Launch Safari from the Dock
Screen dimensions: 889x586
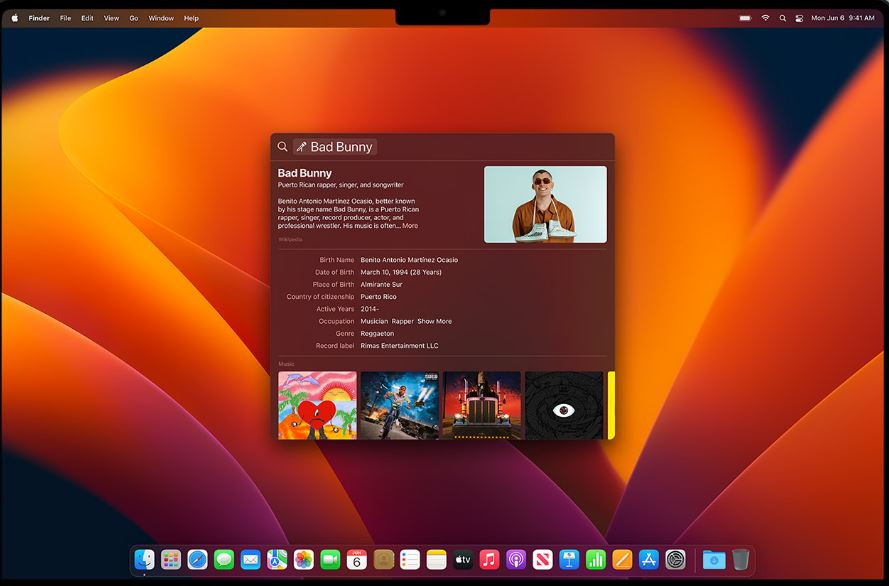coord(197,560)
